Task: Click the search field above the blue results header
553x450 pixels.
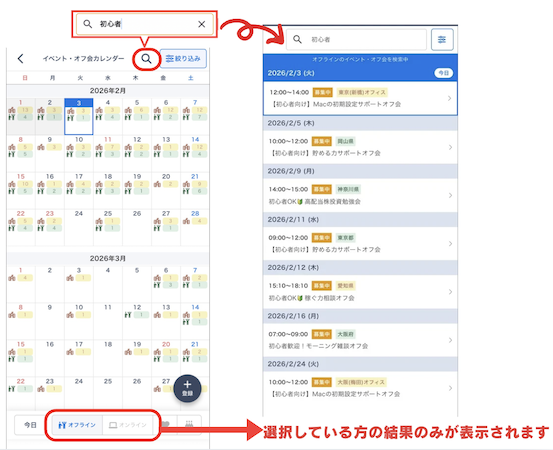Action: [356, 39]
